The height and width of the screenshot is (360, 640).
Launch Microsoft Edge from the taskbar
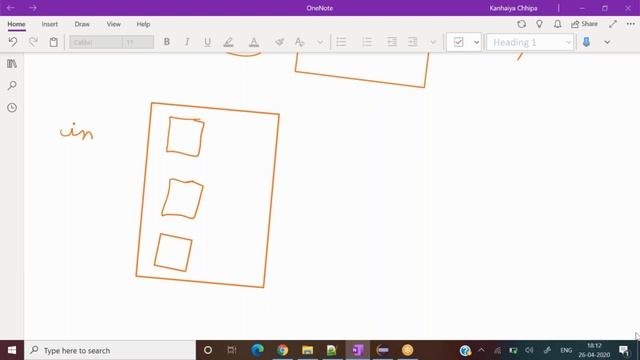(258, 350)
